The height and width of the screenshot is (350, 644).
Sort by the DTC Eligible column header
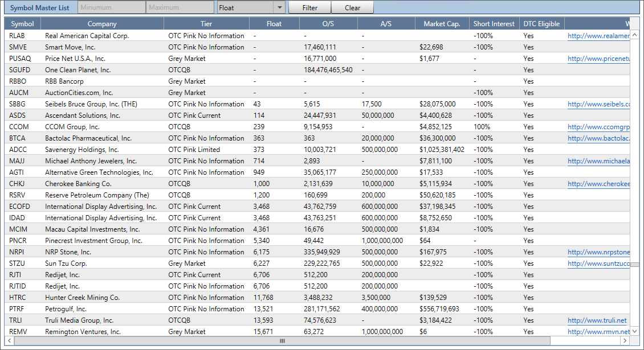click(x=542, y=24)
